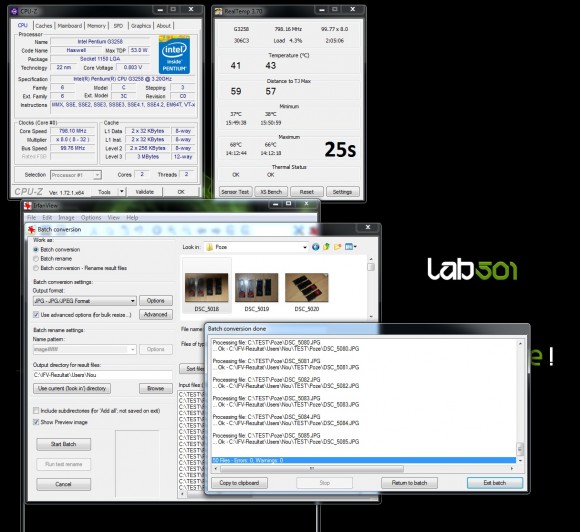Click Options button next to Output format
Viewport: 580px width, 532px height.
tap(156, 300)
